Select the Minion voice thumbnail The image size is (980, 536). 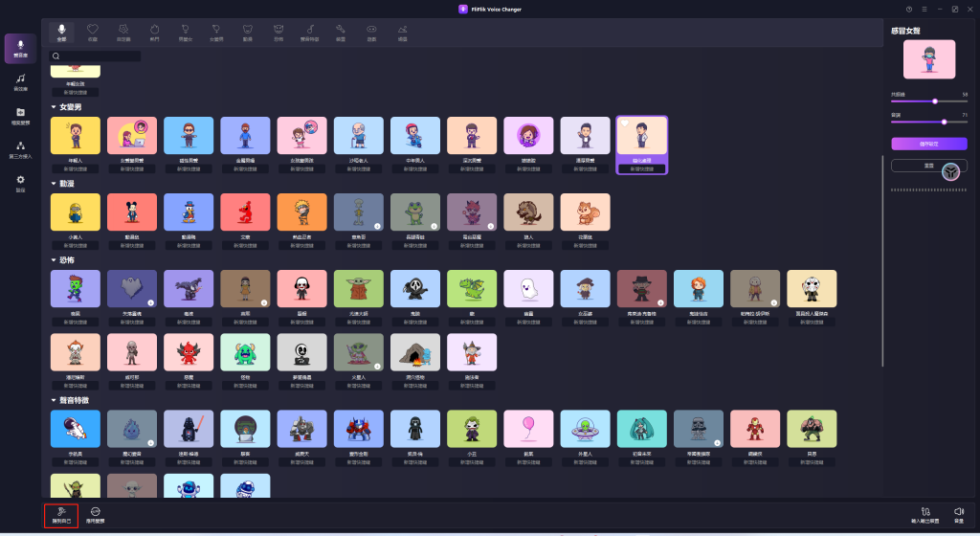coord(75,212)
